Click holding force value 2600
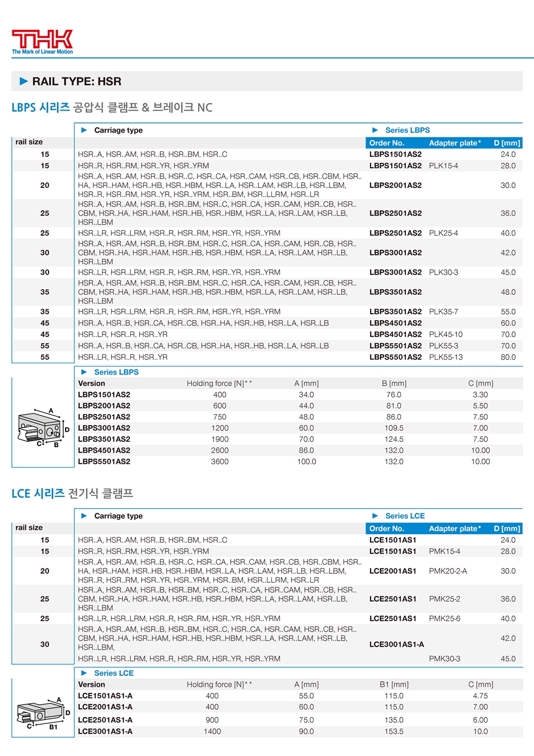The height and width of the screenshot is (756, 534). [220, 450]
